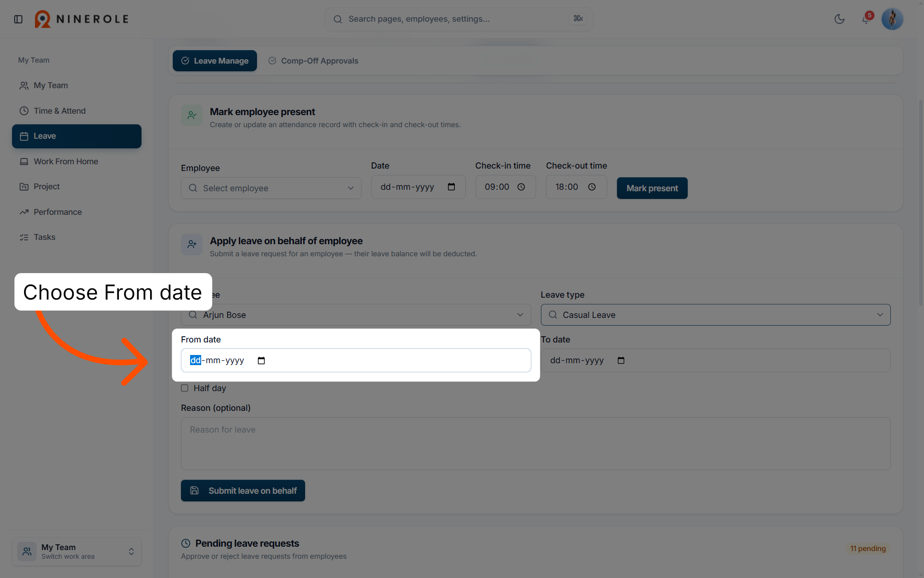Select Leave in the sidebar
924x578 pixels.
click(77, 136)
